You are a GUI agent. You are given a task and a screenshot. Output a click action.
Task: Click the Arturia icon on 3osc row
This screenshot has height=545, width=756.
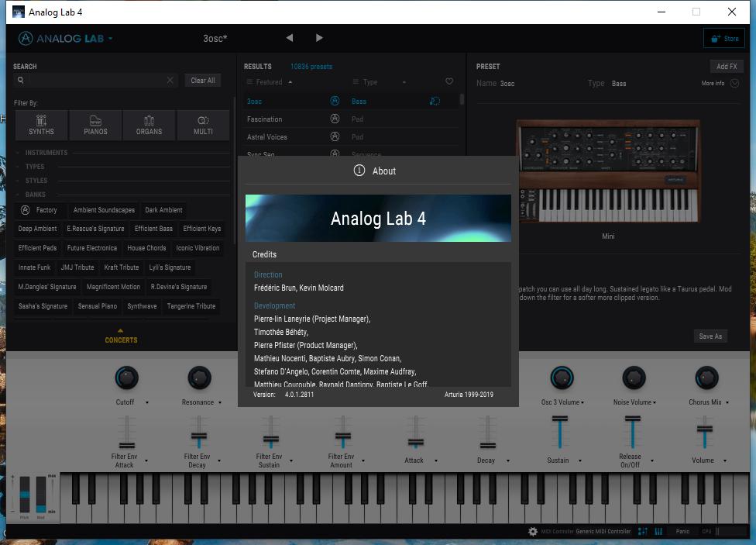click(x=335, y=101)
